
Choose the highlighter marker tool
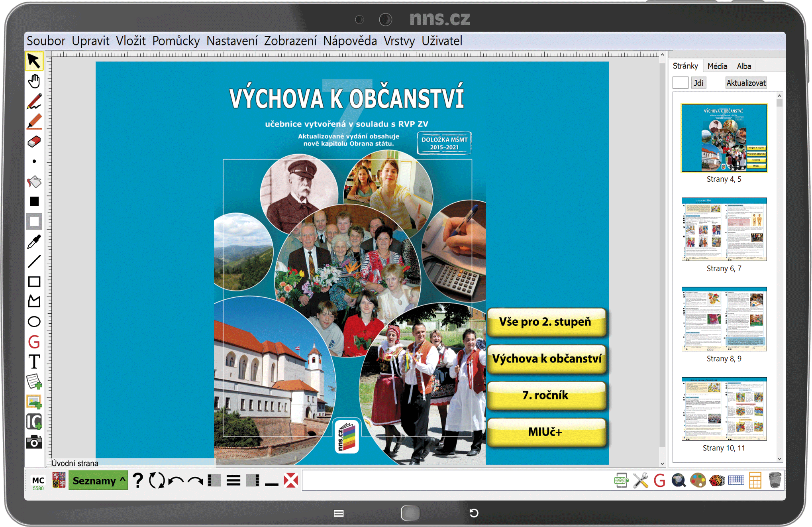[x=34, y=122]
